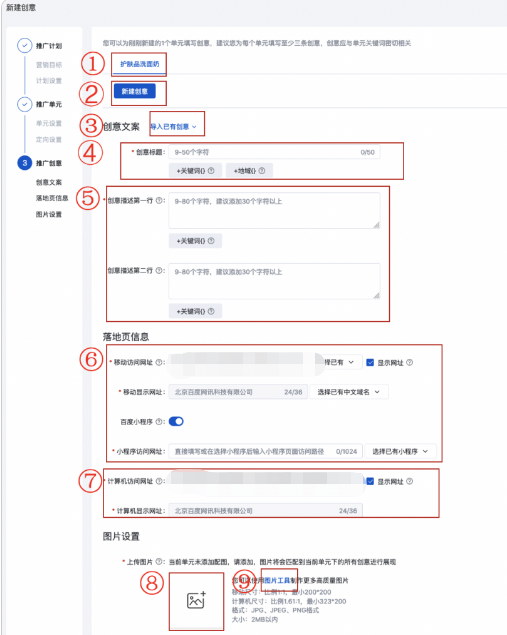The height and width of the screenshot is (635, 507).
Task: Click the 推广单元 completed checkmark circle
Action: pos(24,104)
